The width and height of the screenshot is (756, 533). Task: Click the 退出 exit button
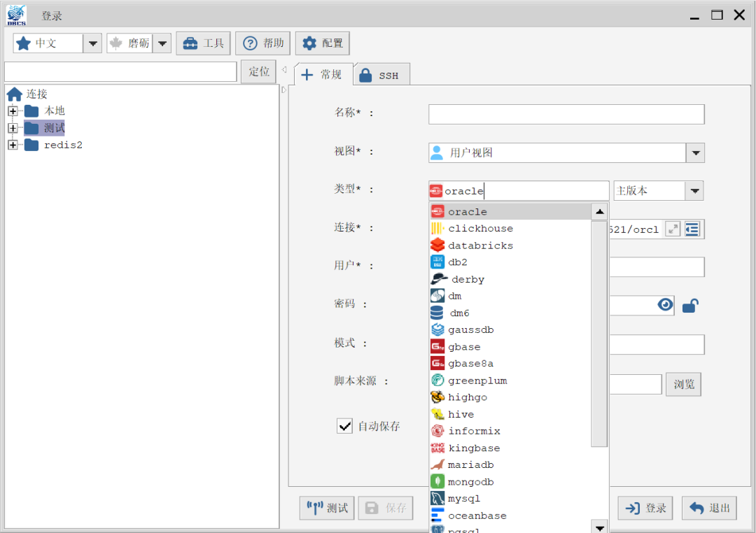(709, 508)
